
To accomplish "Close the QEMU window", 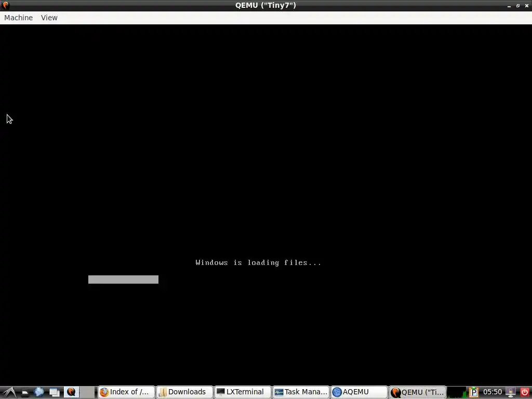I will (527, 6).
